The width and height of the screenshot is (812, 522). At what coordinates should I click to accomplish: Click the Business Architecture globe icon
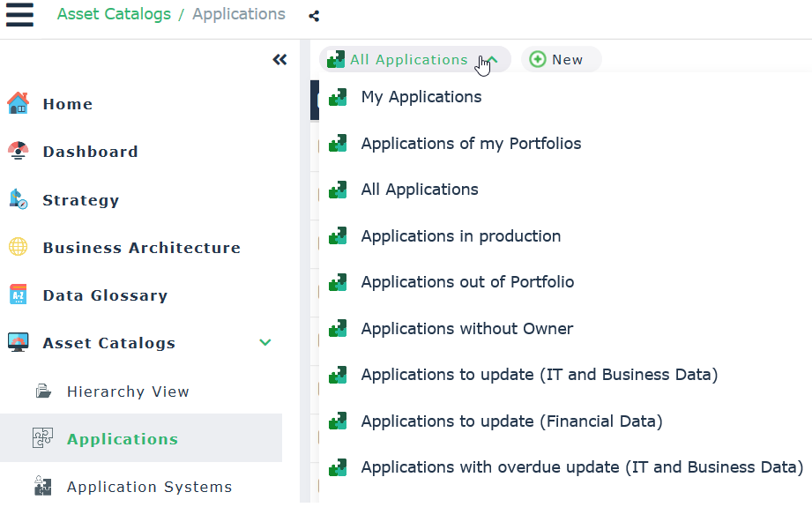click(18, 248)
